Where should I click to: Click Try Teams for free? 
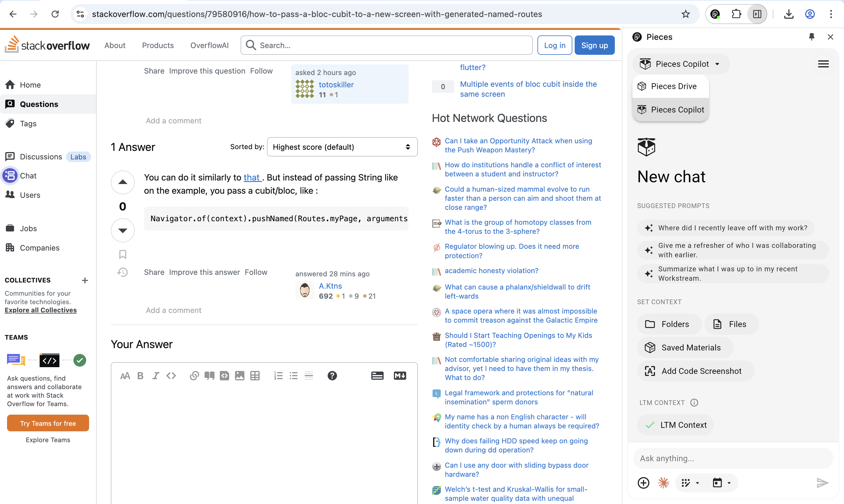coord(48,423)
